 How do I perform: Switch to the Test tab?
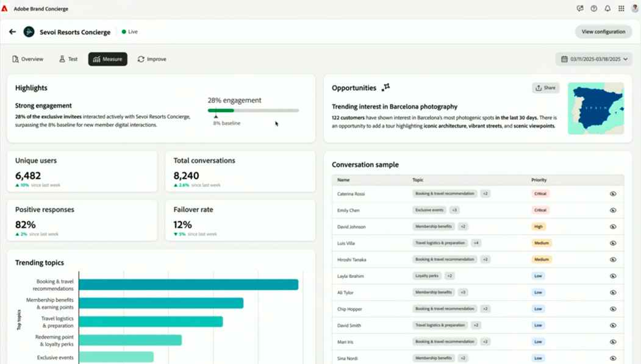click(x=68, y=59)
